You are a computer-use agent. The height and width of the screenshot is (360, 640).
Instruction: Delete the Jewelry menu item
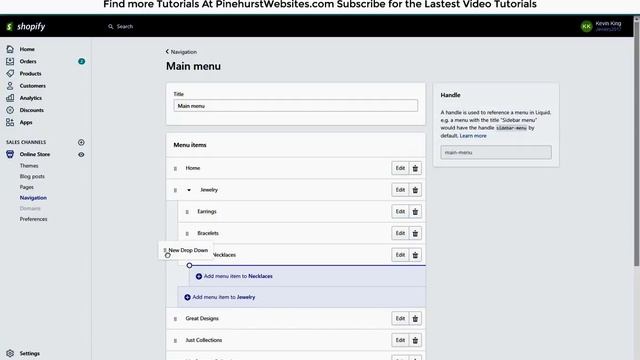(415, 190)
